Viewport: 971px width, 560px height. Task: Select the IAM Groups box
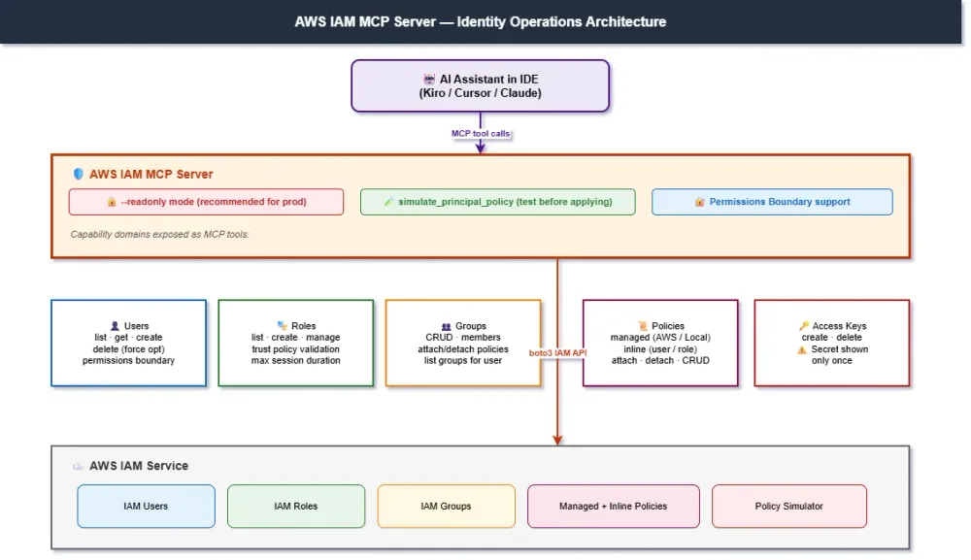click(446, 507)
